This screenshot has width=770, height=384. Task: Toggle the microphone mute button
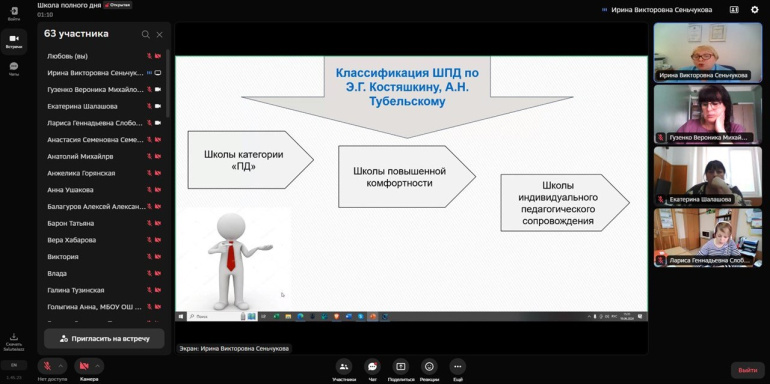pyautogui.click(x=47, y=366)
